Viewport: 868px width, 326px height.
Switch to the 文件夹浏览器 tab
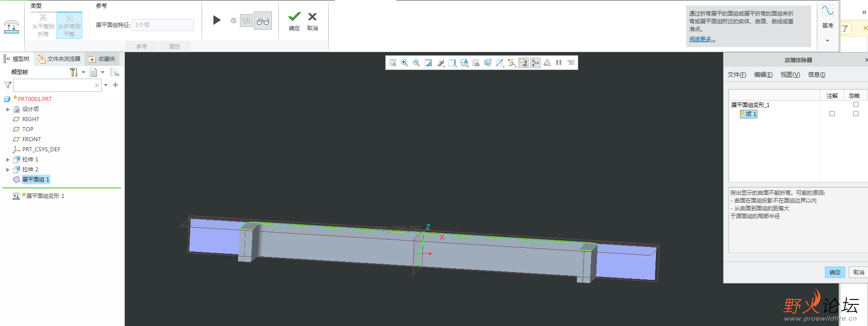pyautogui.click(x=59, y=59)
